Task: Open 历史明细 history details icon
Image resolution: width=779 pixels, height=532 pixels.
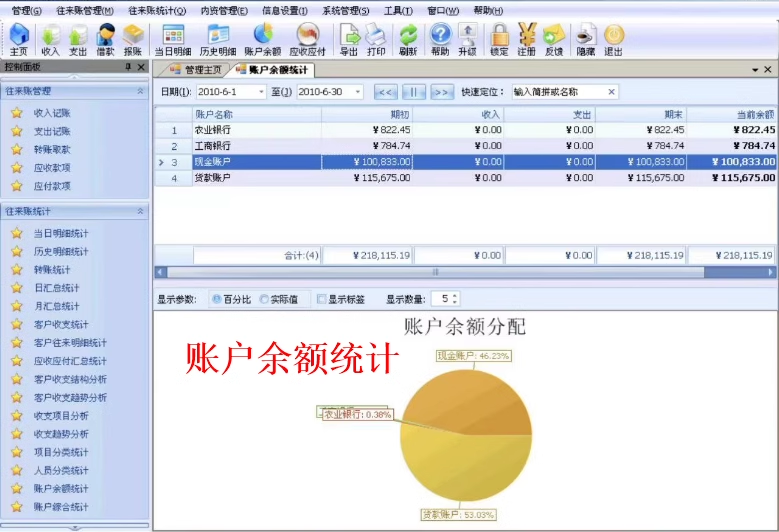Action: (218, 40)
